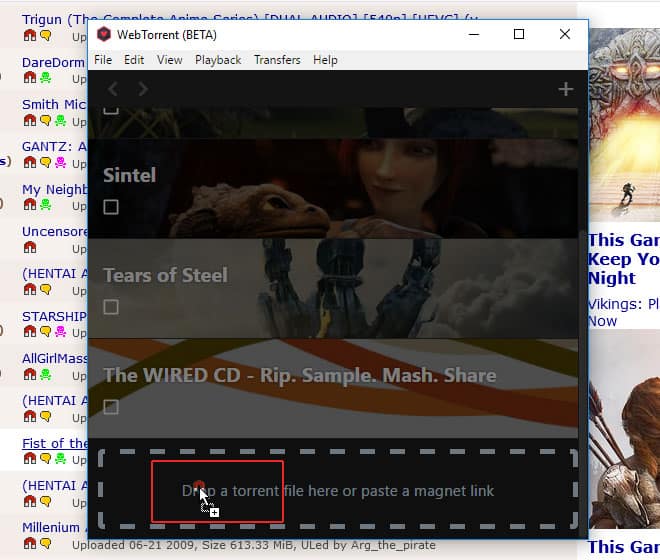Click green skull icon under DareDorm row

pos(45,77)
